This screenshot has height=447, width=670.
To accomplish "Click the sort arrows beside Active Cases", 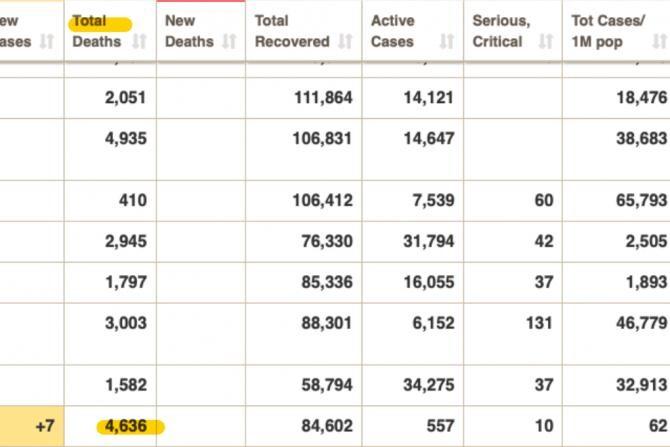I will click(x=447, y=41).
